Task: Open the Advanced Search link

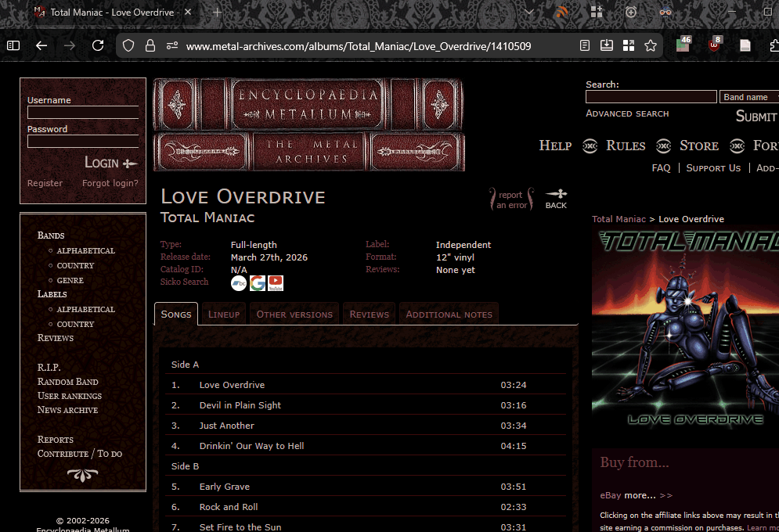Action: [627, 113]
